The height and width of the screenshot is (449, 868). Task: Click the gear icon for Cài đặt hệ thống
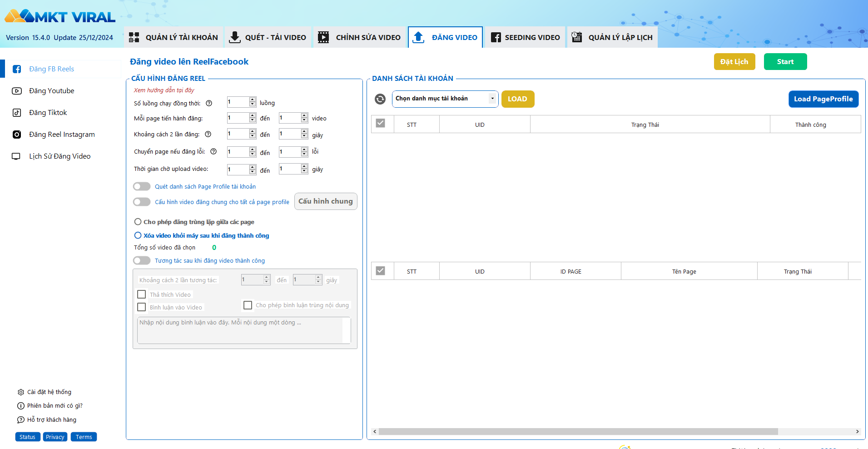click(21, 392)
